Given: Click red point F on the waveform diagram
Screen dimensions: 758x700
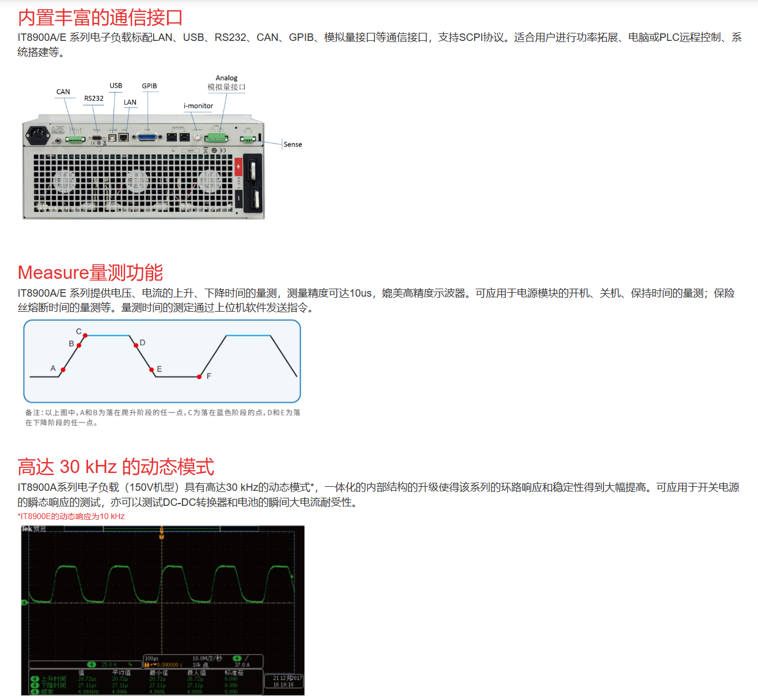Looking at the screenshot, I should (x=199, y=377).
